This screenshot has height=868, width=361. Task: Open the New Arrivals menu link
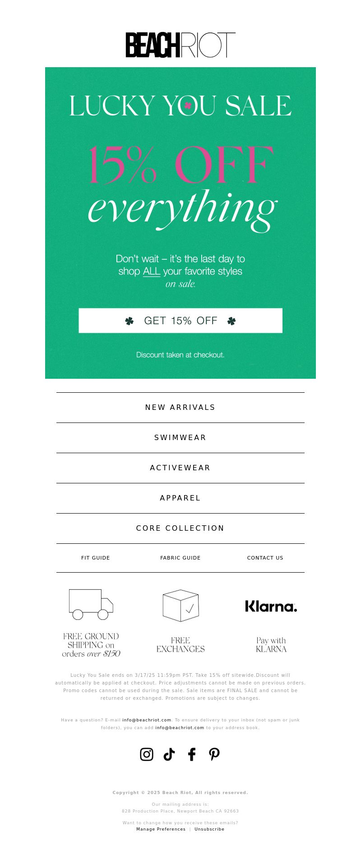pos(180,408)
